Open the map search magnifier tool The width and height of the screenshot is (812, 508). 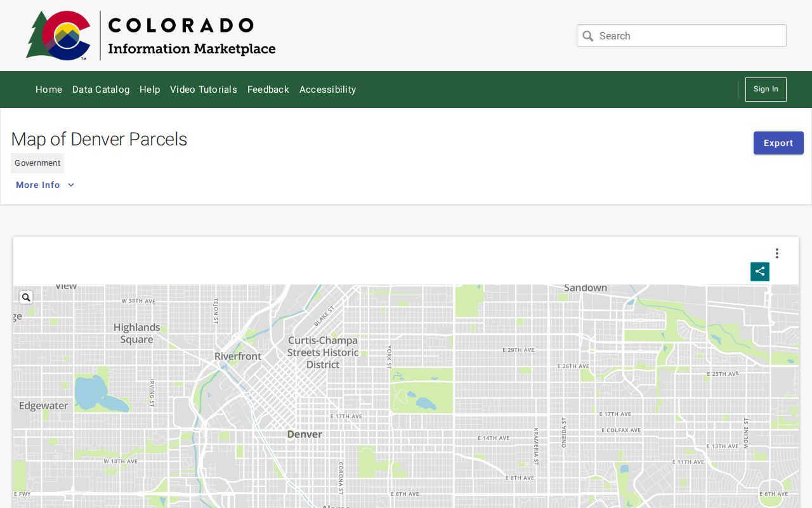[26, 297]
